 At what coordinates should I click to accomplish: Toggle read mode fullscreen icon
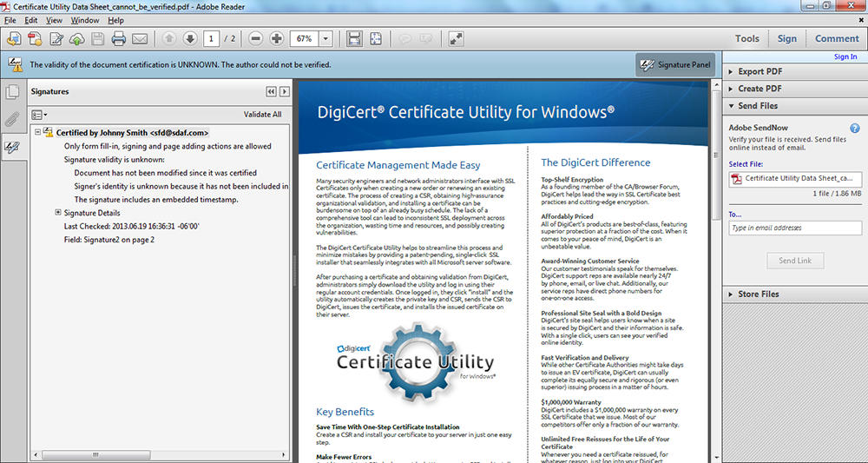point(457,39)
